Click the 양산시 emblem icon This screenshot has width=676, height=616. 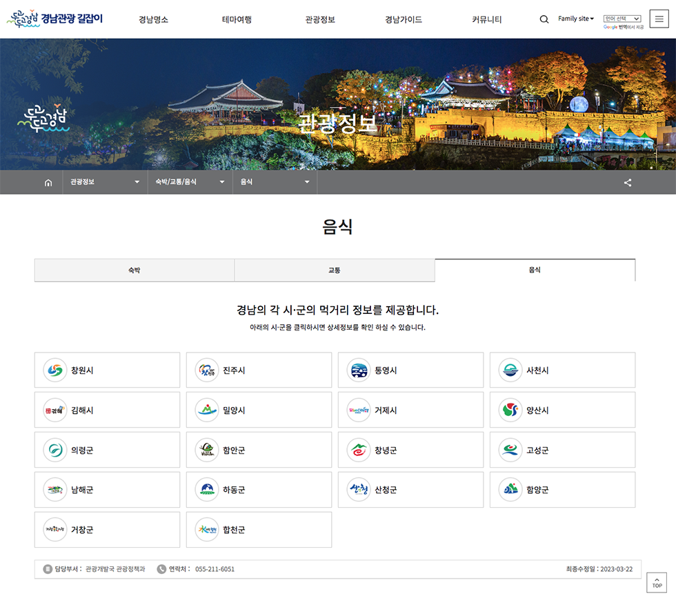510,410
